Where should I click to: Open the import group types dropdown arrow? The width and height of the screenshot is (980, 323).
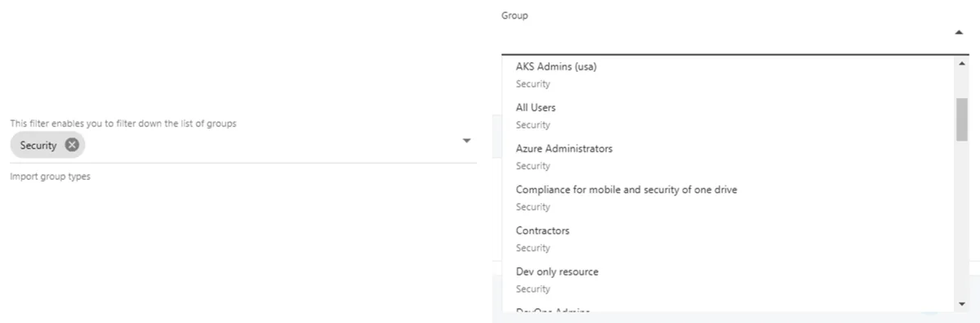pos(467,141)
